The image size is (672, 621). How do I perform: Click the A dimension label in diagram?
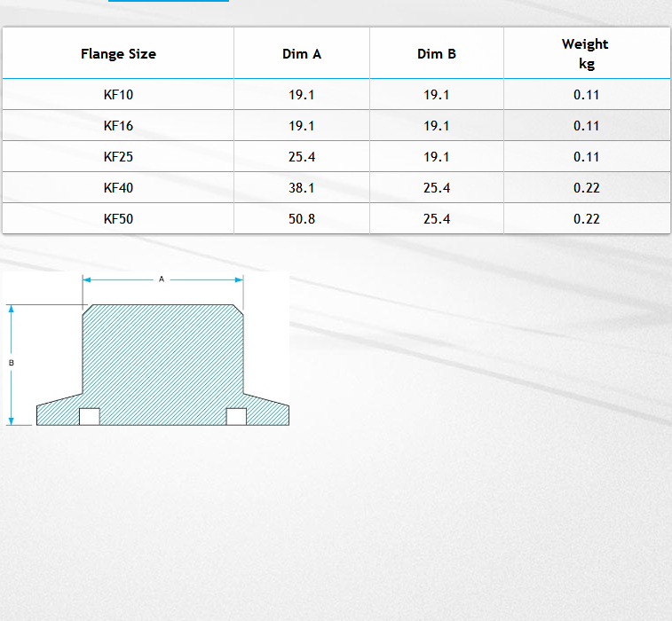point(162,279)
